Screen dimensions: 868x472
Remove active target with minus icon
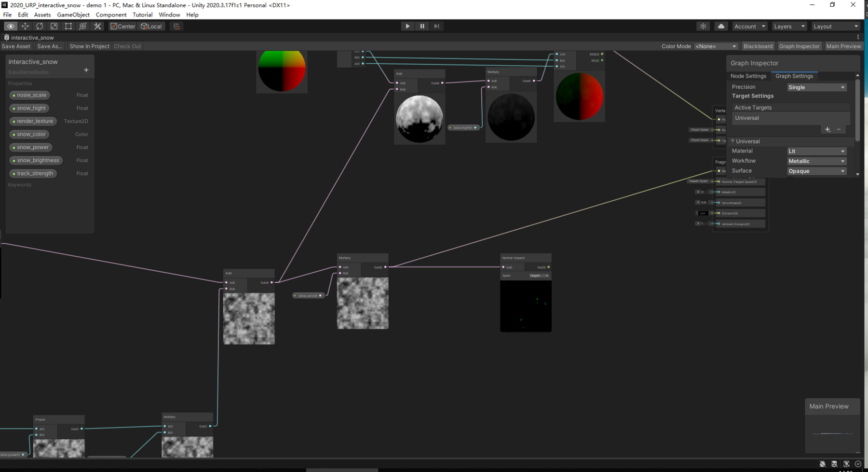(x=839, y=129)
